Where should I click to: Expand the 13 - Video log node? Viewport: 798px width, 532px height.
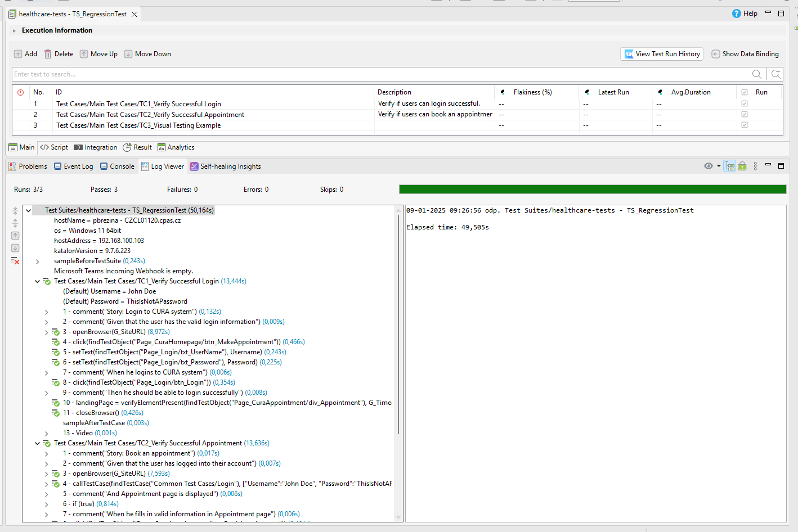click(x=46, y=433)
